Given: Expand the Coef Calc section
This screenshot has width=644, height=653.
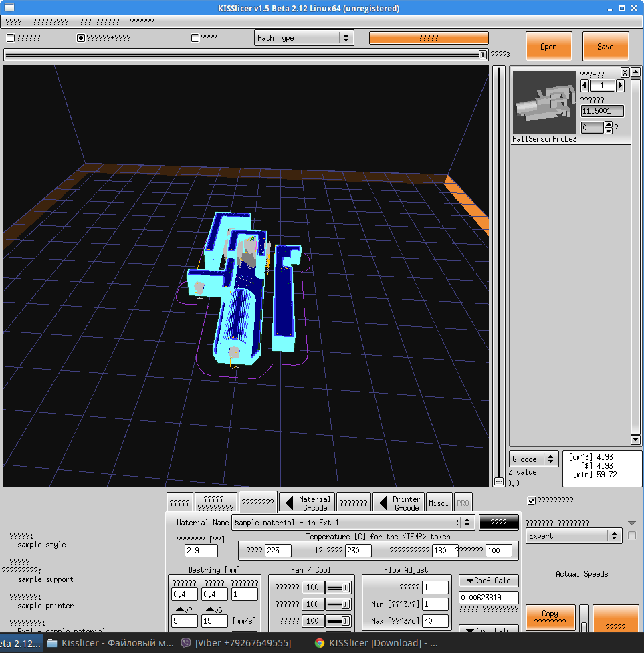Looking at the screenshot, I should click(x=489, y=581).
